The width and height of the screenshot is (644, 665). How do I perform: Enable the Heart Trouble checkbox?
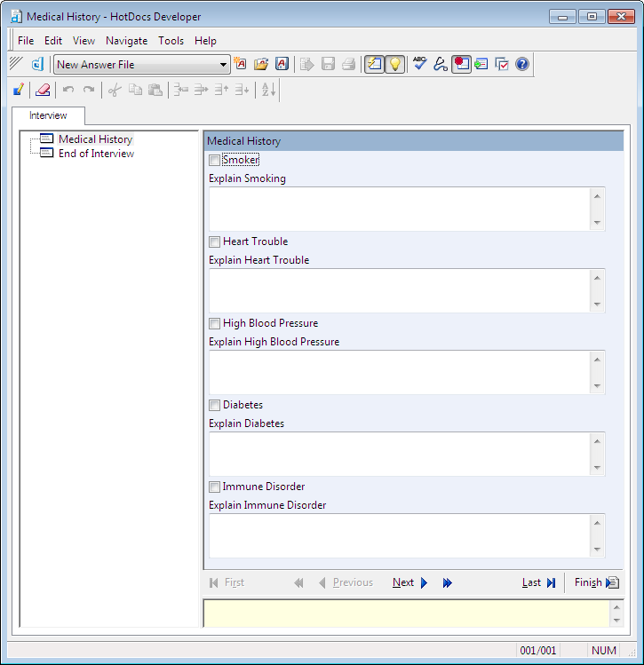pos(214,241)
